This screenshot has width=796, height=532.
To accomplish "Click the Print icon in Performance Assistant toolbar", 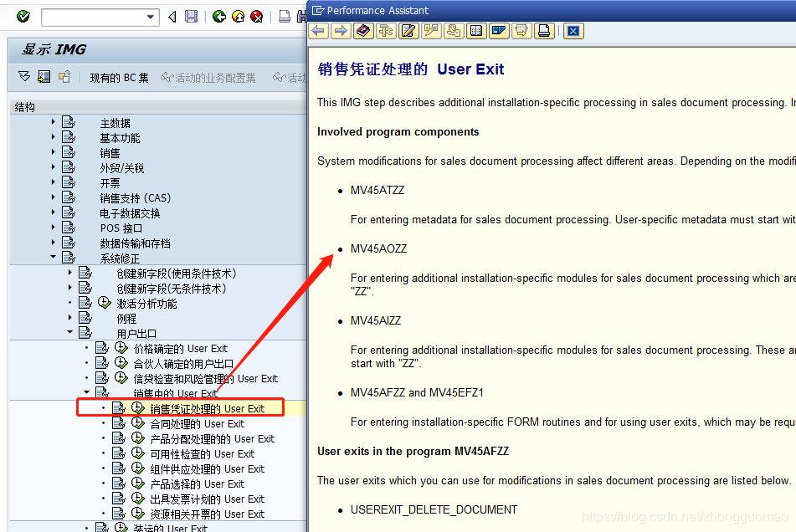I will point(544,31).
